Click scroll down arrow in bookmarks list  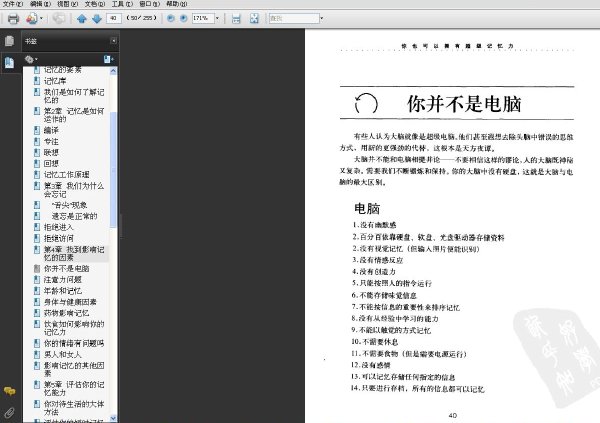pyautogui.click(x=113, y=418)
